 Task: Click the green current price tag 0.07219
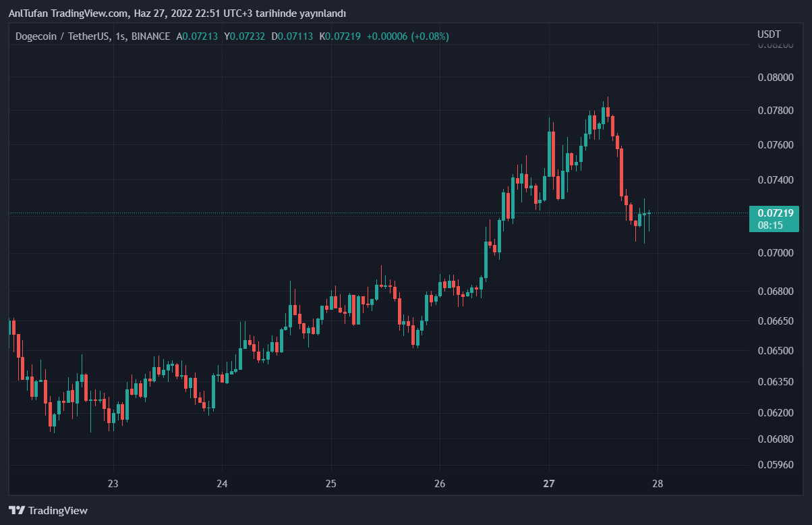[775, 213]
